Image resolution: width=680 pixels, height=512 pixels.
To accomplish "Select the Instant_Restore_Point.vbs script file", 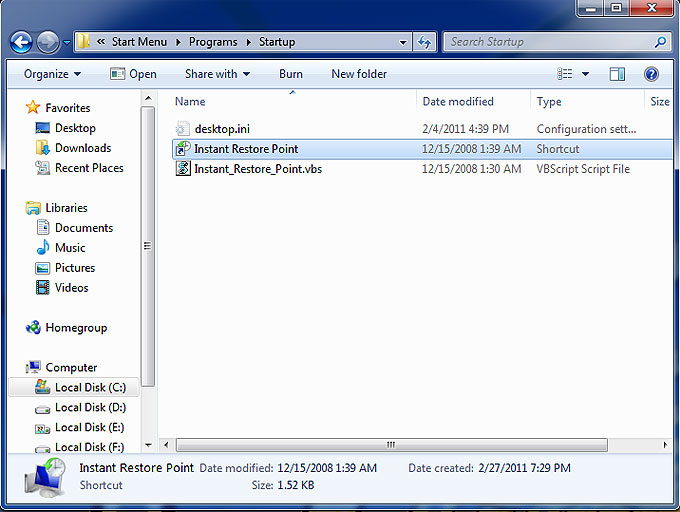I will click(257, 169).
